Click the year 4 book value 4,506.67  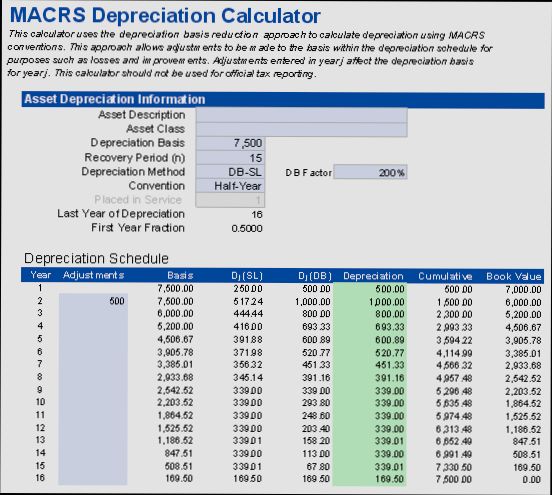pos(523,327)
